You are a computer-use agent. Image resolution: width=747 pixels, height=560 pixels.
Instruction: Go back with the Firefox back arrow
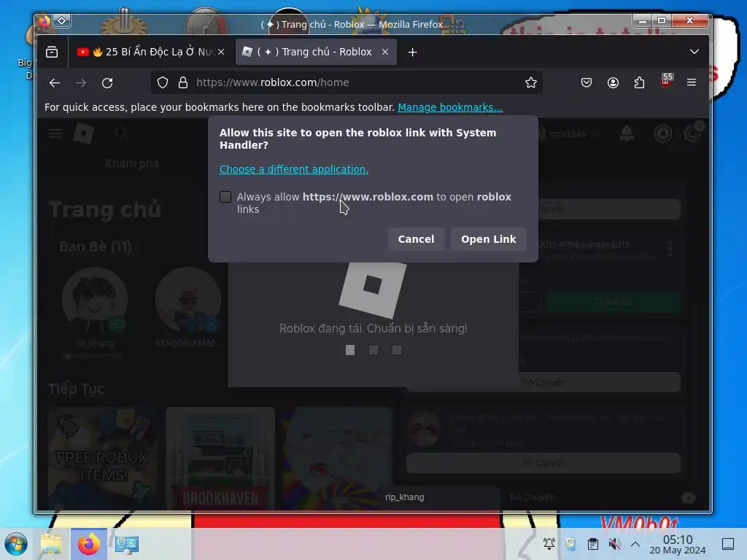tap(55, 83)
